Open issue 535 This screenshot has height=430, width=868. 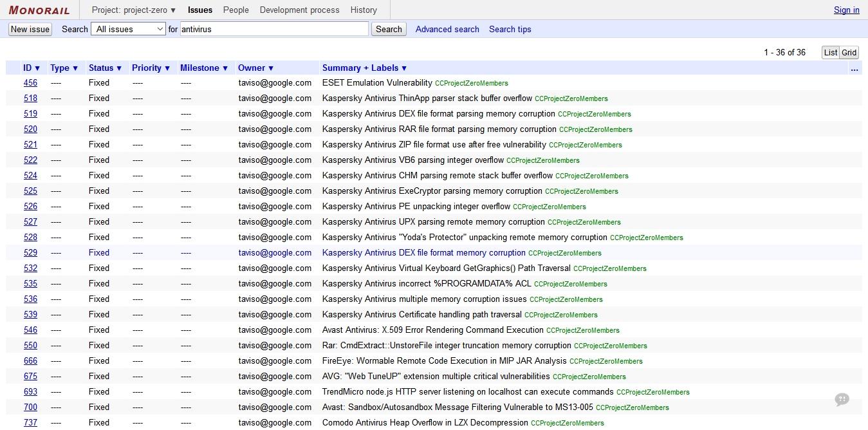(x=30, y=284)
